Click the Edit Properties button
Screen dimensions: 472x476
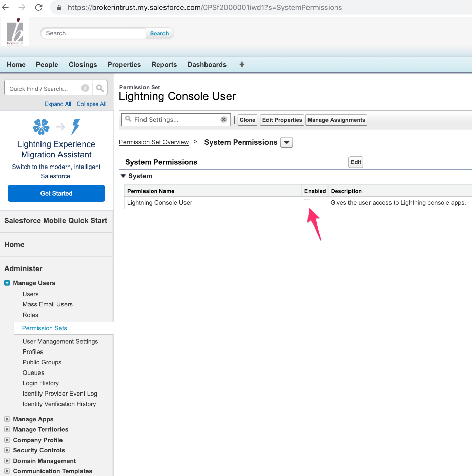click(x=282, y=120)
